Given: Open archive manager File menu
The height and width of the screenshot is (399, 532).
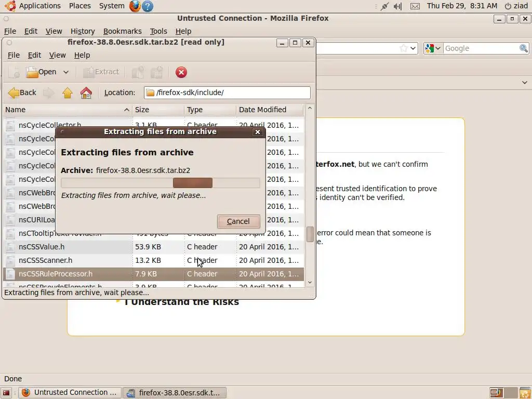Looking at the screenshot, I should click(14, 55).
